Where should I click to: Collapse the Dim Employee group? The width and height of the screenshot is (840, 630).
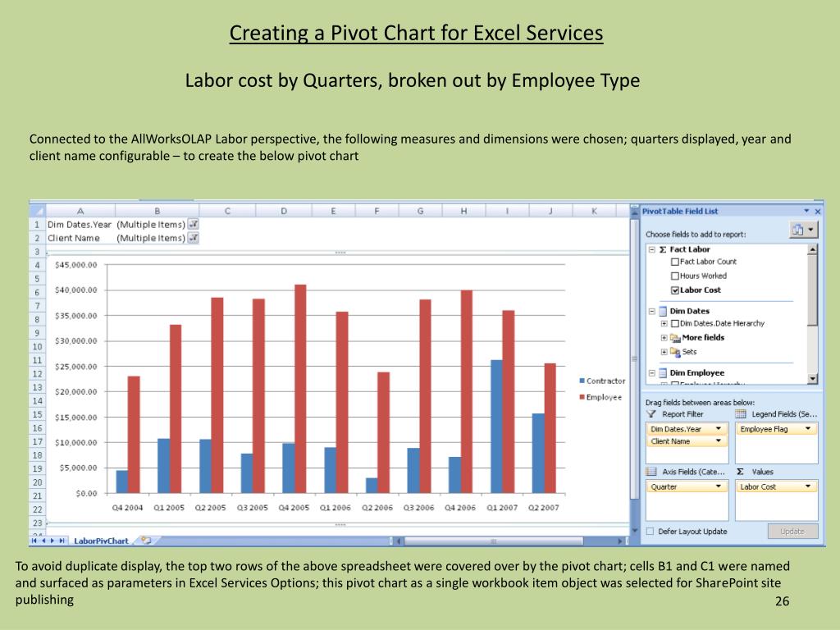[x=652, y=373]
